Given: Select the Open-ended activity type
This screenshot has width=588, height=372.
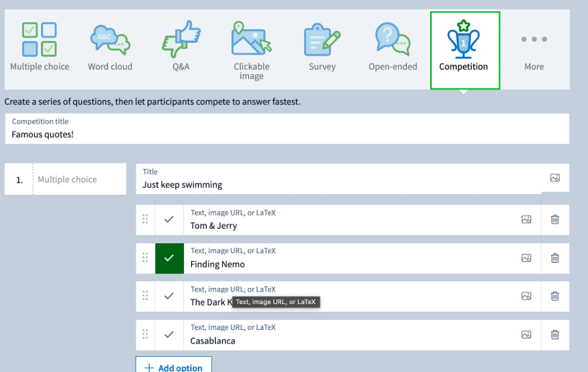Looking at the screenshot, I should (x=393, y=48).
